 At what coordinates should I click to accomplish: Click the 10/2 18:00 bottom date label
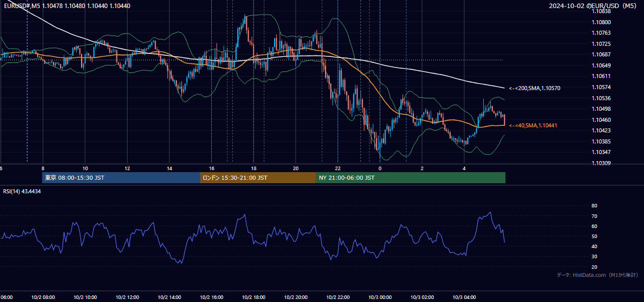254,297
